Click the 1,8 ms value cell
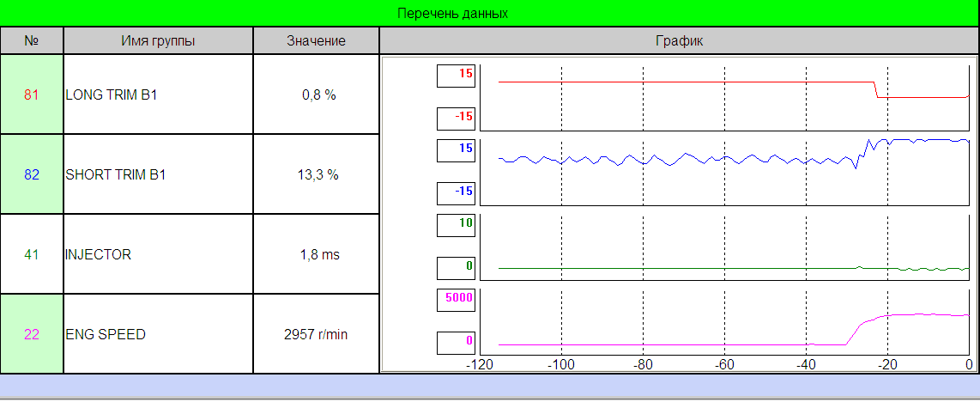 click(317, 254)
